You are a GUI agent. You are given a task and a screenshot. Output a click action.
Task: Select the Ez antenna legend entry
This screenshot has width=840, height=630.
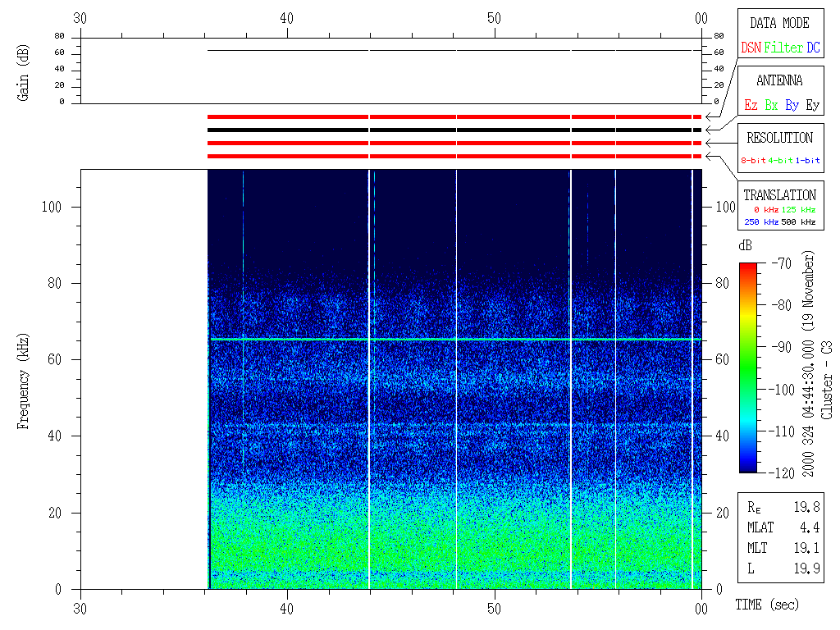point(751,105)
